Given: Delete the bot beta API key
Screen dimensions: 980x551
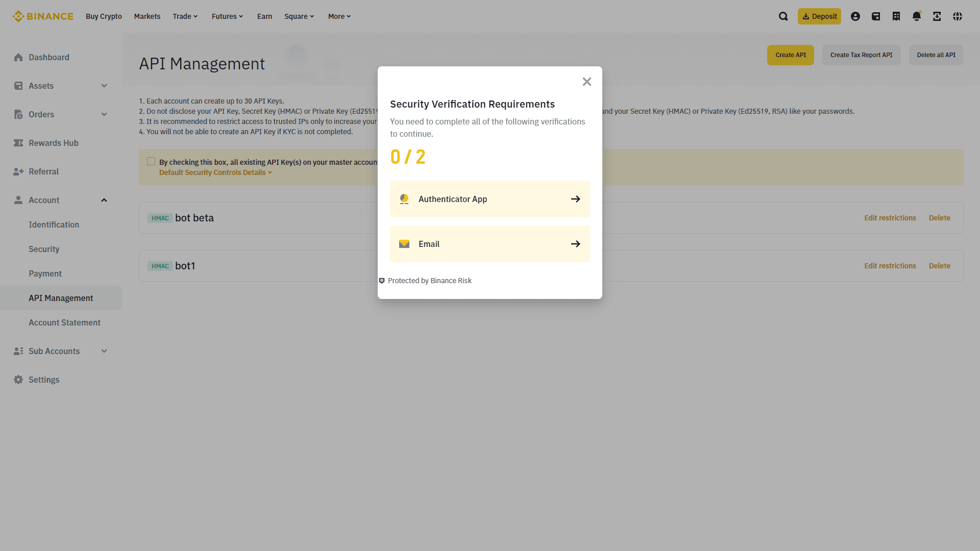Looking at the screenshot, I should (939, 218).
